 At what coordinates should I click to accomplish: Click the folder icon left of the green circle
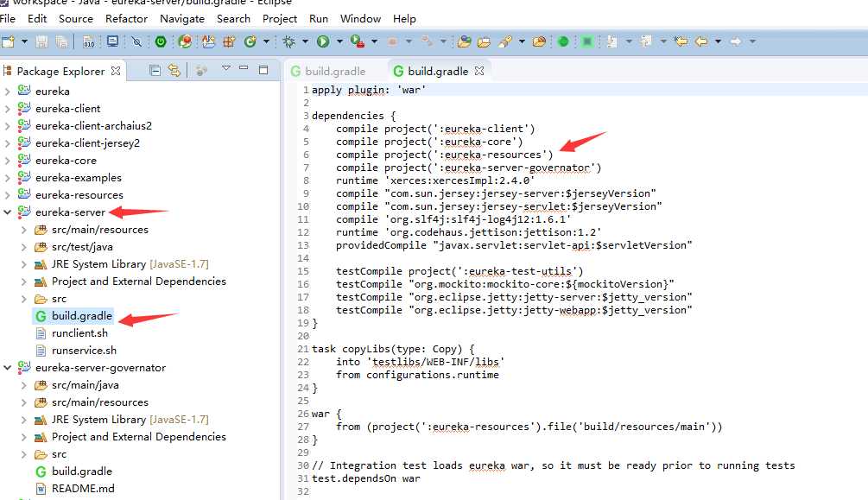click(539, 41)
